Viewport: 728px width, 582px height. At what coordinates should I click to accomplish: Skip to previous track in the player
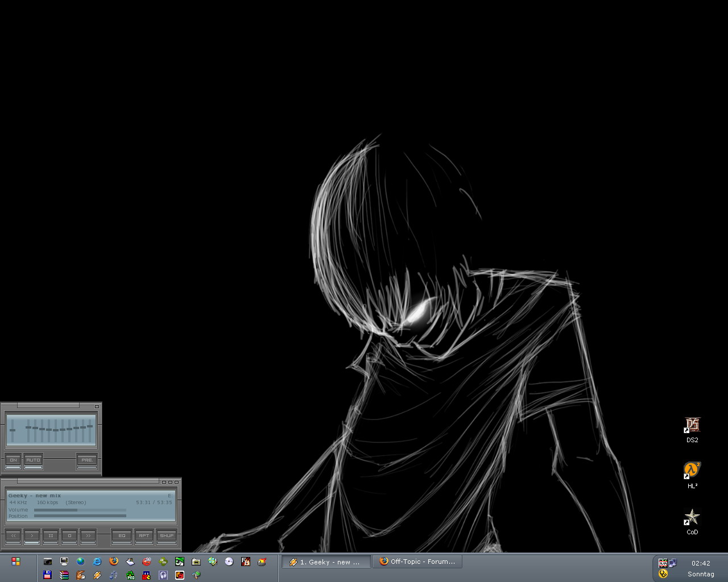pos(13,536)
